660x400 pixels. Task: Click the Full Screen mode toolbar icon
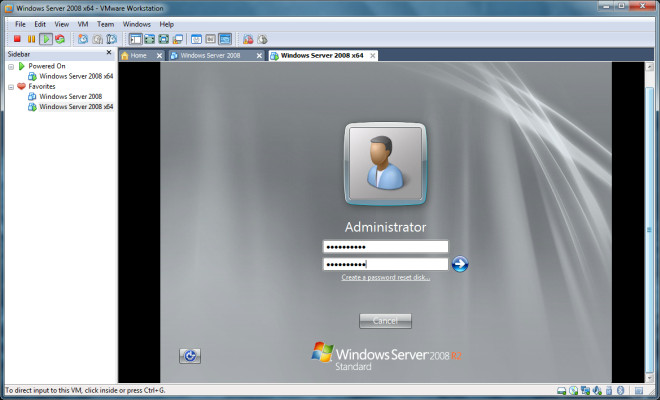pyautogui.click(x=163, y=39)
